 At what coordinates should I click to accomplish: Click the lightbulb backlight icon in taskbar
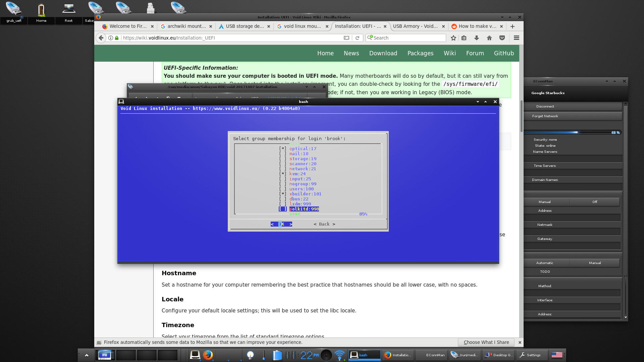point(250,355)
